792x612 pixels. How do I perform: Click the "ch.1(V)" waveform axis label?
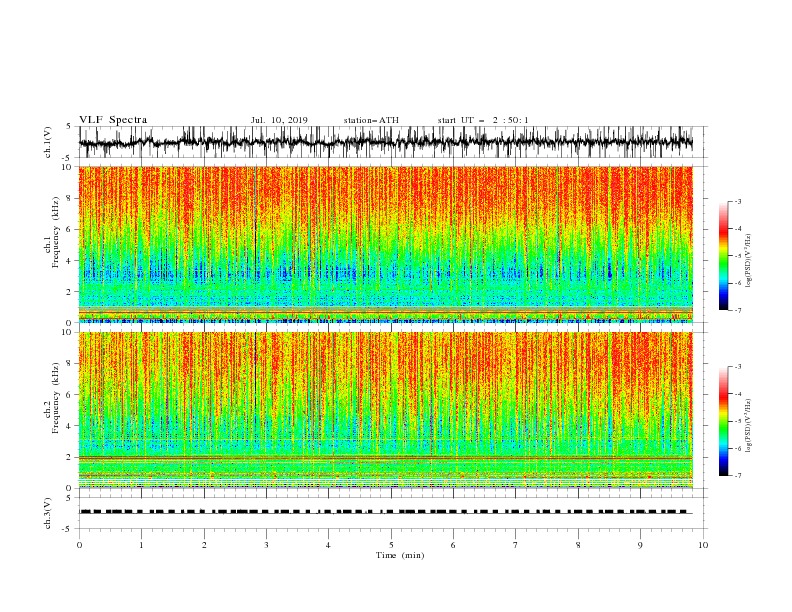coord(48,142)
